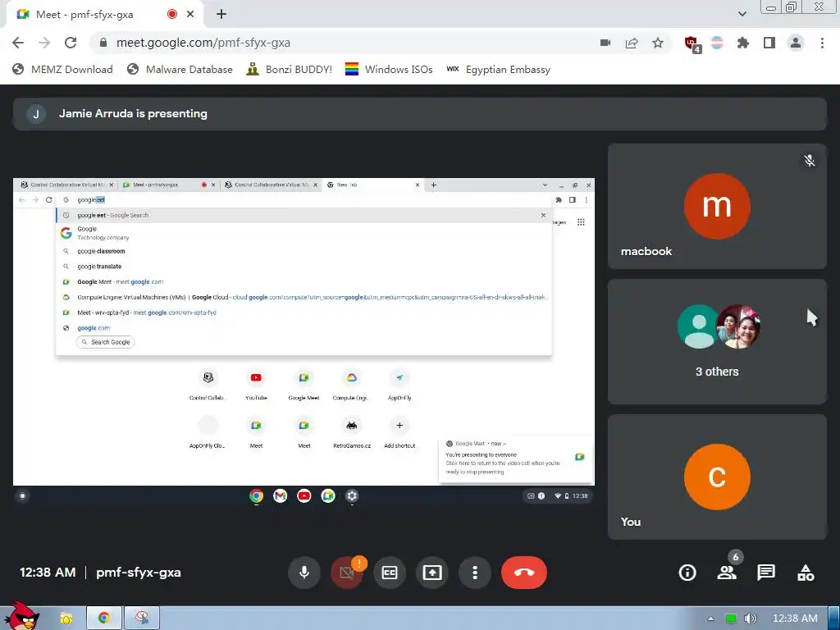Screen dimensions: 840x630
Task: Click the striped flag extension icon
Action: [717, 43]
